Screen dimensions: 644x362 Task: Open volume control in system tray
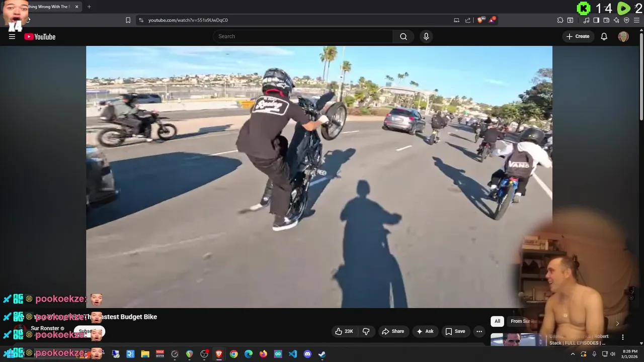(613, 354)
